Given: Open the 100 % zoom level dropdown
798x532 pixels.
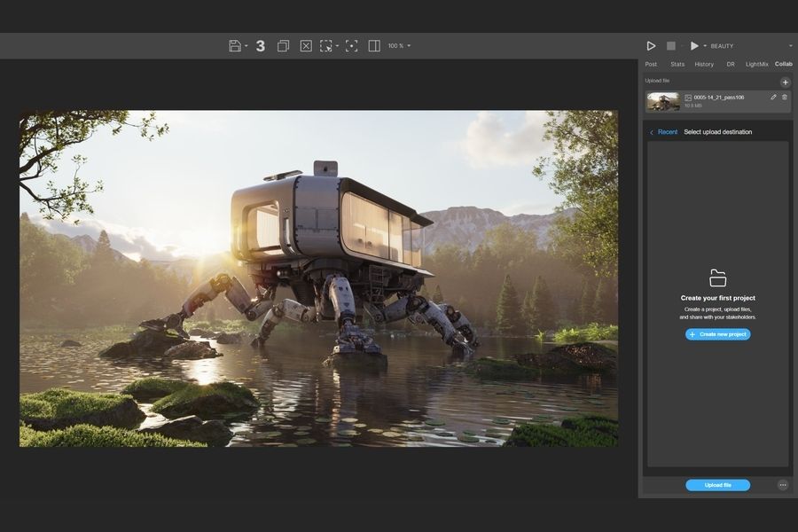Looking at the screenshot, I should (x=399, y=46).
